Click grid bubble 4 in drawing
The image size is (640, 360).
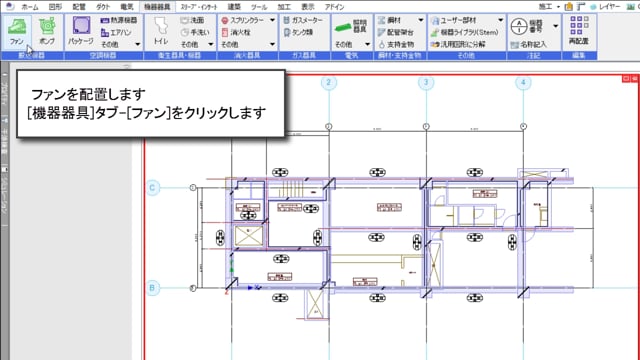[x=523, y=82]
